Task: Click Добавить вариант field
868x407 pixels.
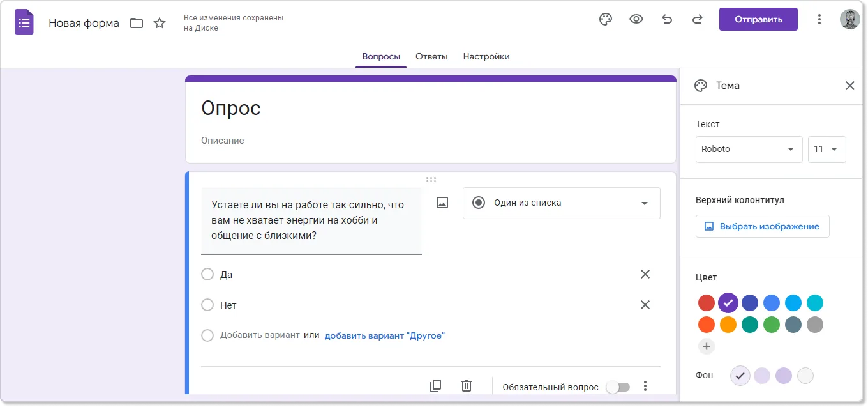Action: pos(260,335)
